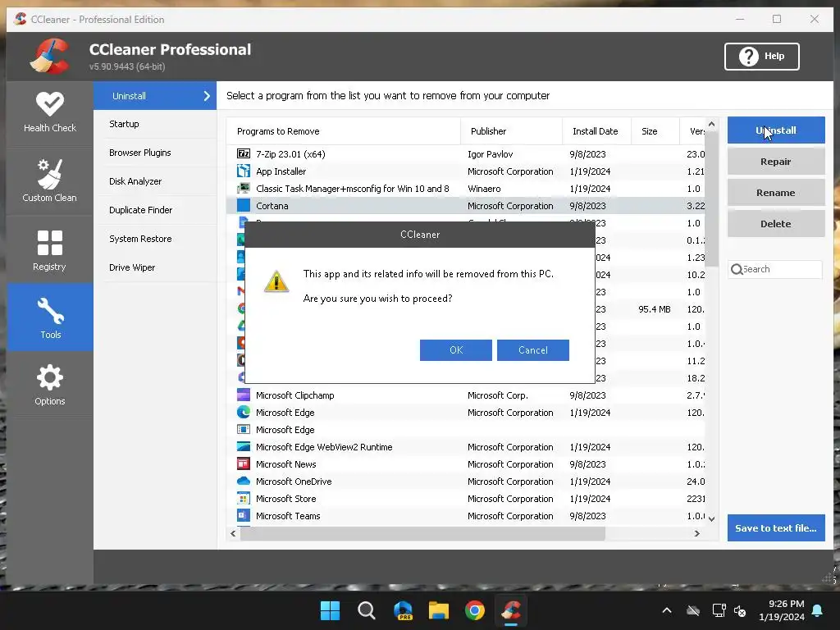Click into the program Search field
The height and width of the screenshot is (630, 840).
pyautogui.click(x=776, y=269)
